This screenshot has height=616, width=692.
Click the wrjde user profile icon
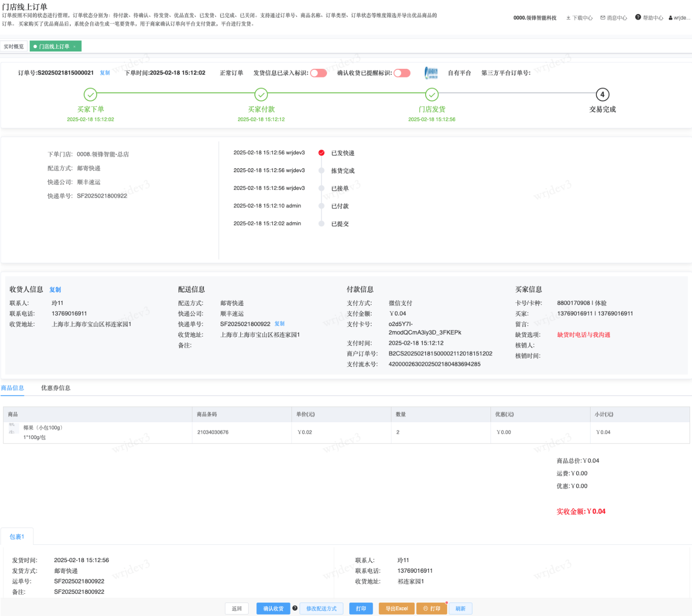point(670,18)
